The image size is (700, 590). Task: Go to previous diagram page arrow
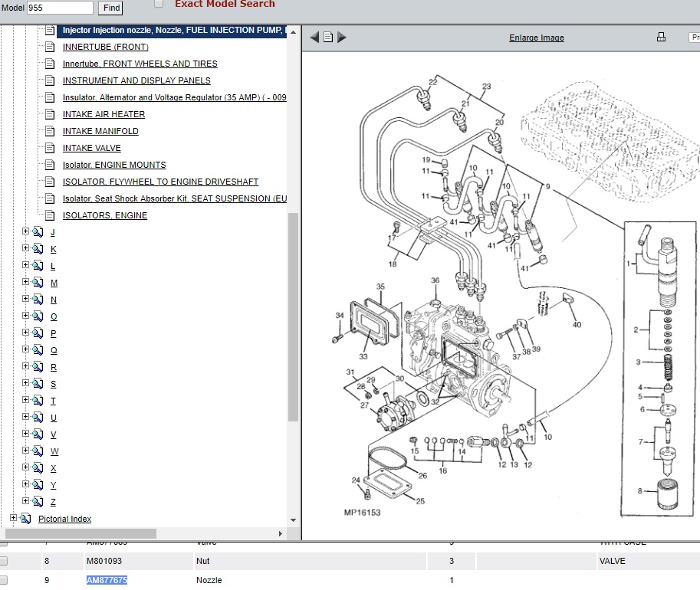point(314,37)
